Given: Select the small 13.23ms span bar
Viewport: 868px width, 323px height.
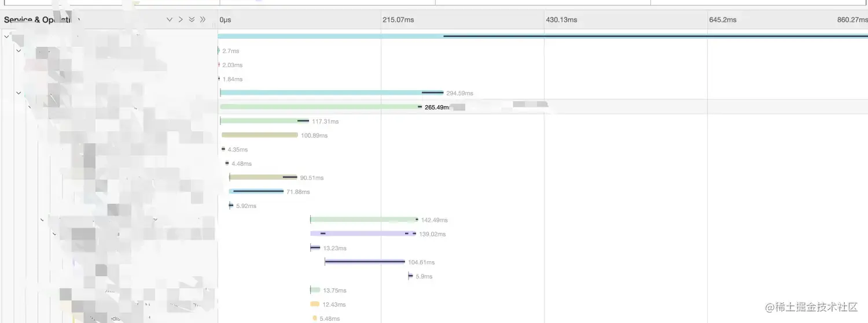Looking at the screenshot, I should pyautogui.click(x=315, y=248).
